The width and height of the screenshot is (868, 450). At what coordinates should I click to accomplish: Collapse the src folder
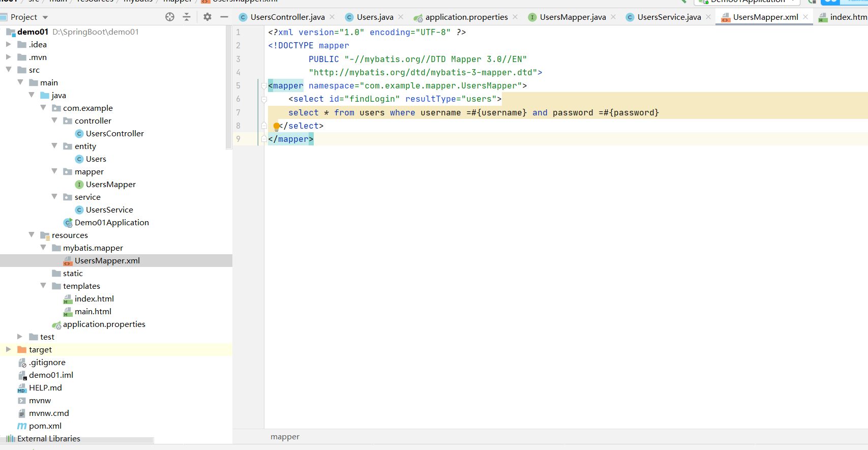(9, 70)
